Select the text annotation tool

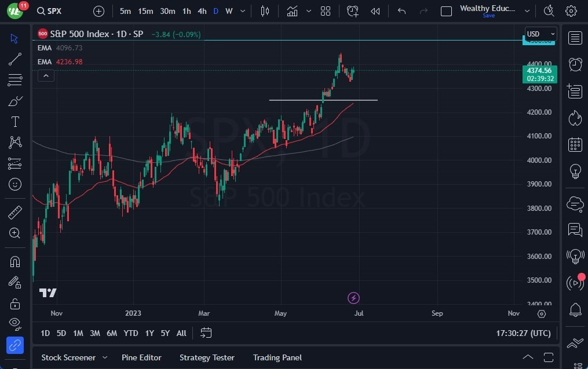15,122
